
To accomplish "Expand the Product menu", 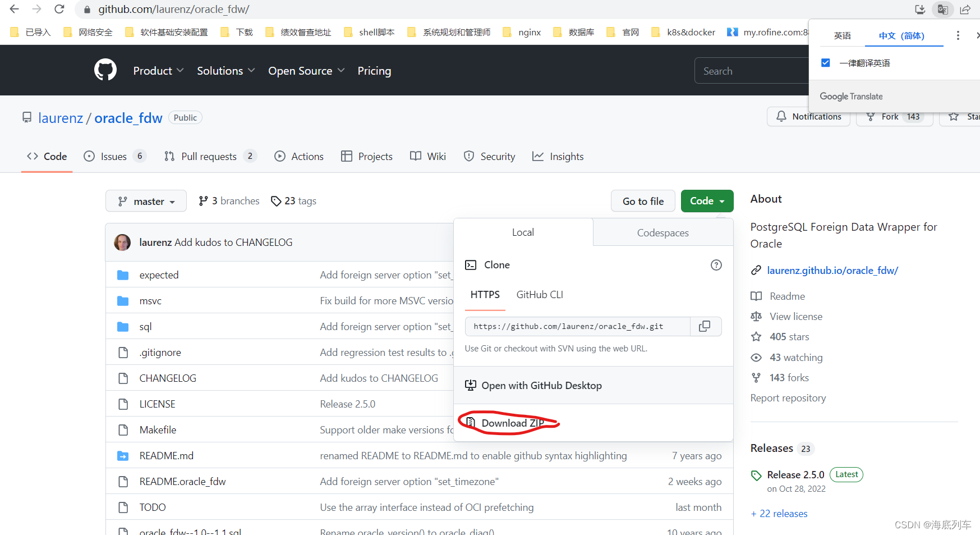I will click(x=158, y=71).
